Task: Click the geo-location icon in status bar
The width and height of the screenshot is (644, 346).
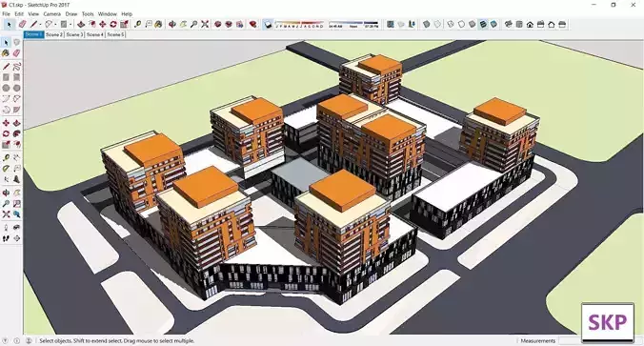Action: coord(6,340)
